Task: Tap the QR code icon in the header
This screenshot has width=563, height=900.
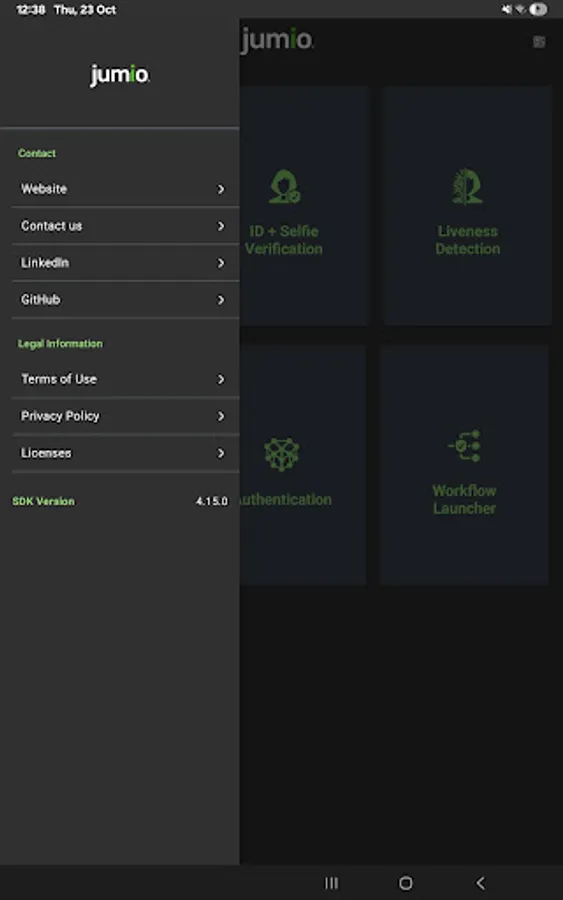Action: [539, 42]
